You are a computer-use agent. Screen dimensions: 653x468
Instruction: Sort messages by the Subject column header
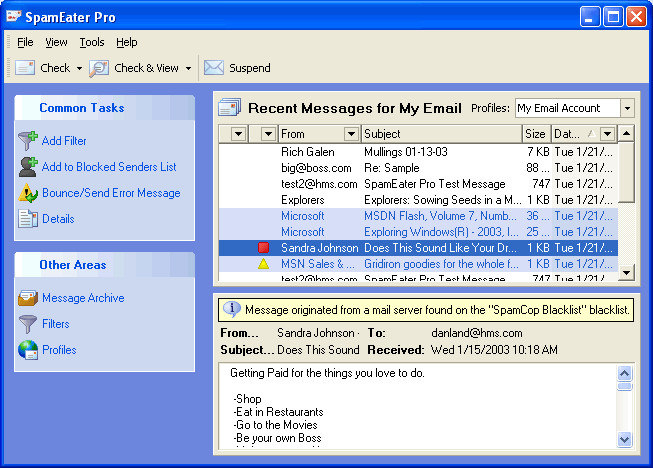pos(441,134)
